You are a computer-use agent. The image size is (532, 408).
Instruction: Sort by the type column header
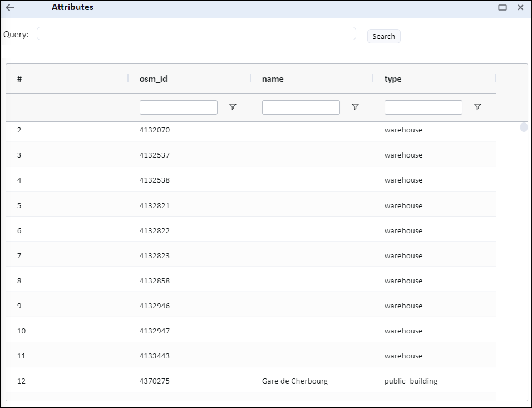tap(393, 79)
